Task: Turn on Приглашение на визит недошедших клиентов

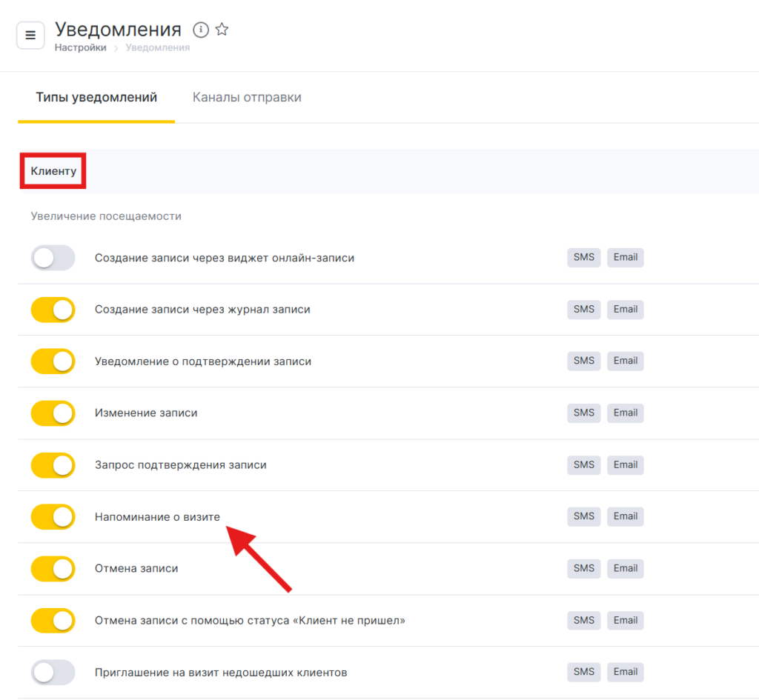Action: click(53, 673)
